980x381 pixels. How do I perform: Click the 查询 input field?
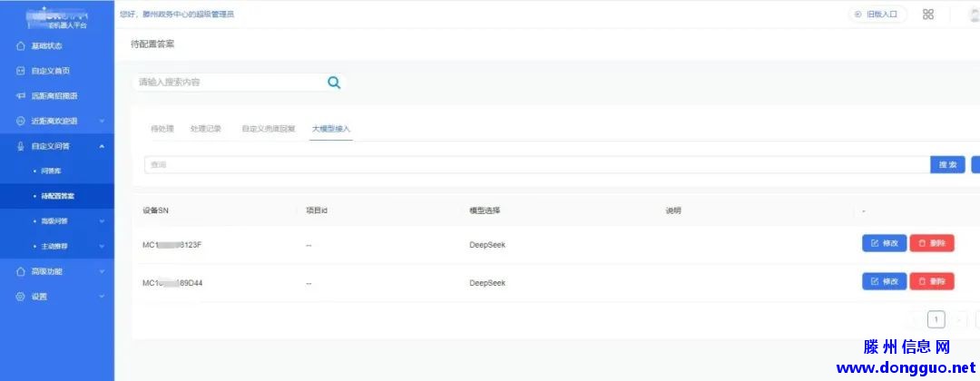[x=537, y=165]
